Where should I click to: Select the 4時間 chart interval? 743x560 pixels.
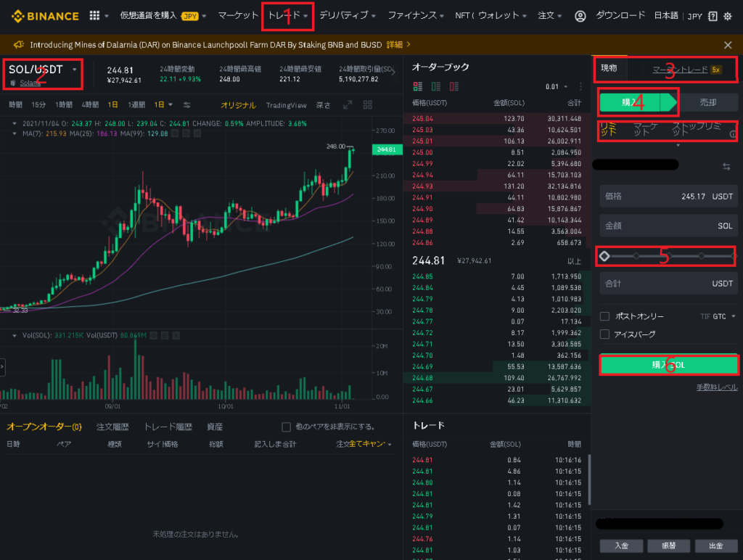(x=90, y=104)
